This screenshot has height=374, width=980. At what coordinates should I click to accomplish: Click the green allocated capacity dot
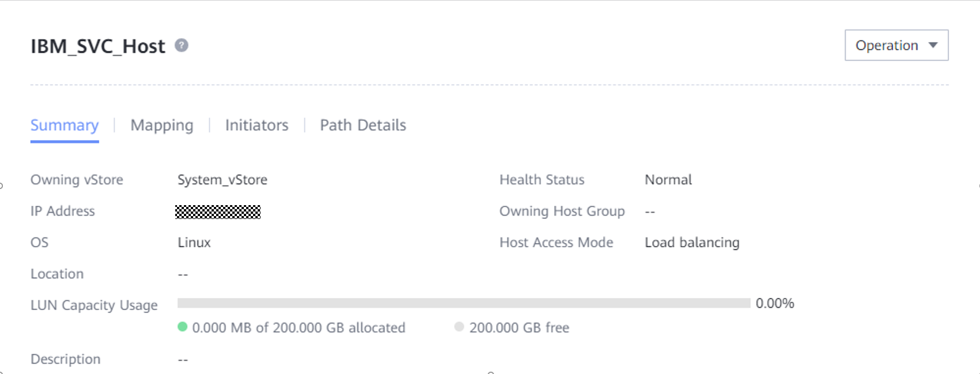183,327
